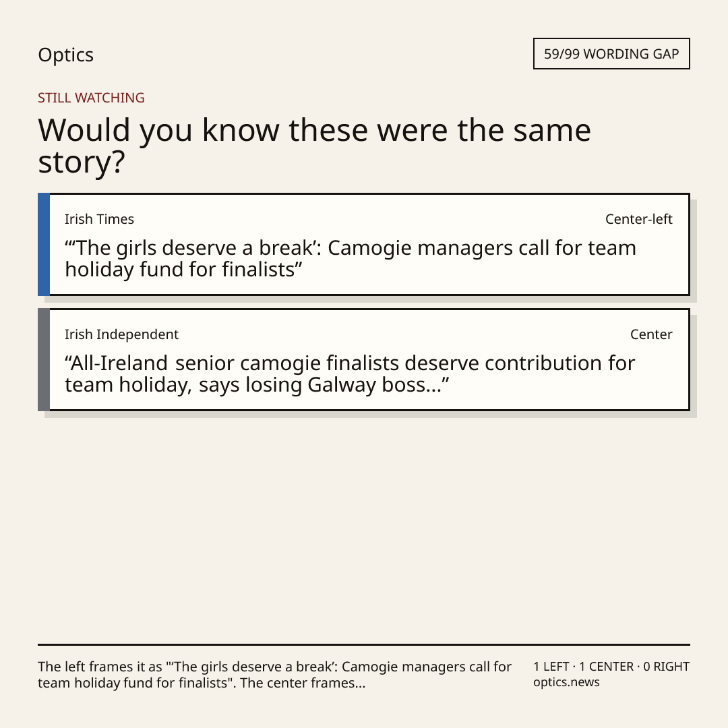Select the STILL WATCHING label
Image resolution: width=728 pixels, height=728 pixels.
[91, 98]
